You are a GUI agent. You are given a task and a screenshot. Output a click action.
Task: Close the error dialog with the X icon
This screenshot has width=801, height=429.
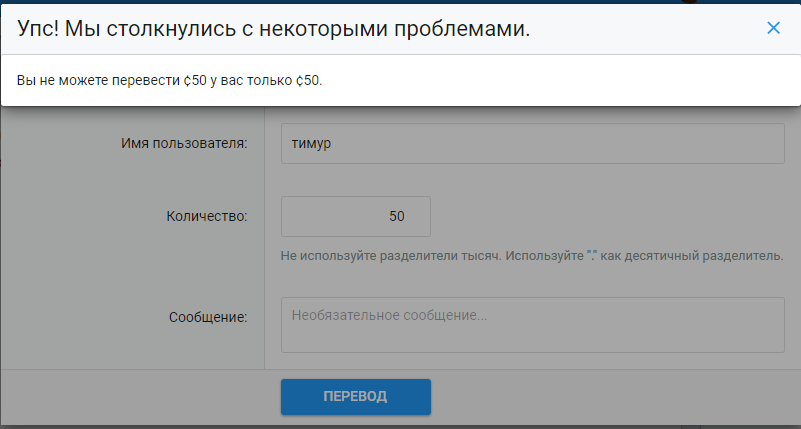pyautogui.click(x=773, y=28)
